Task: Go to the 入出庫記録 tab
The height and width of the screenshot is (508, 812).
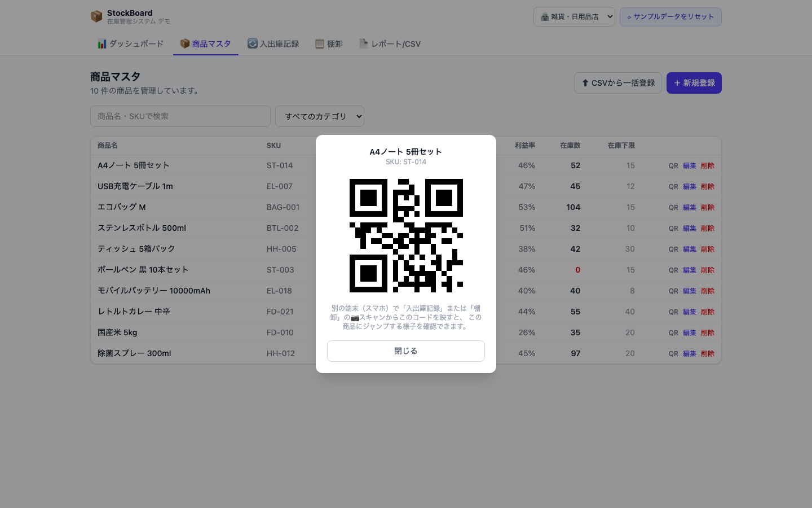Action: point(273,44)
